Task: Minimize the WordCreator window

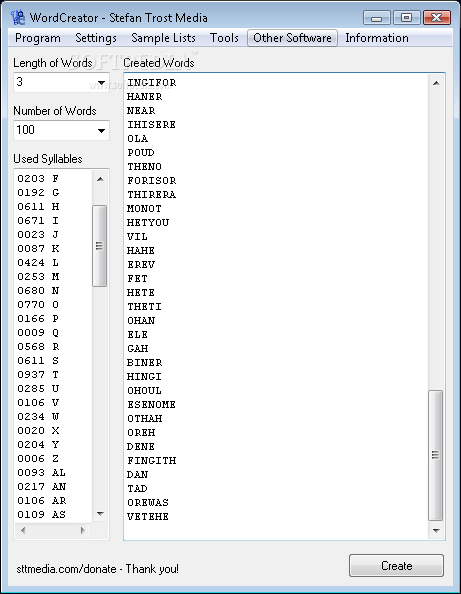Action: point(377,18)
